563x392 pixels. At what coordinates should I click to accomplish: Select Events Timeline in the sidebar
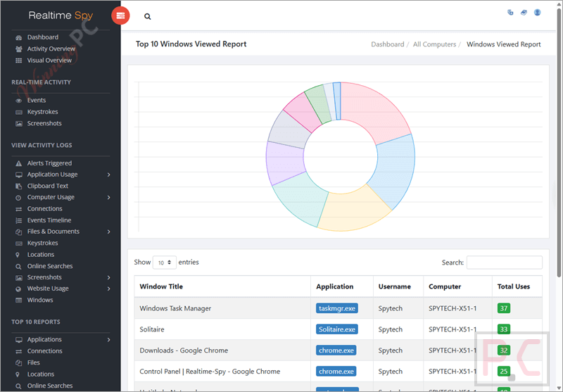49,220
